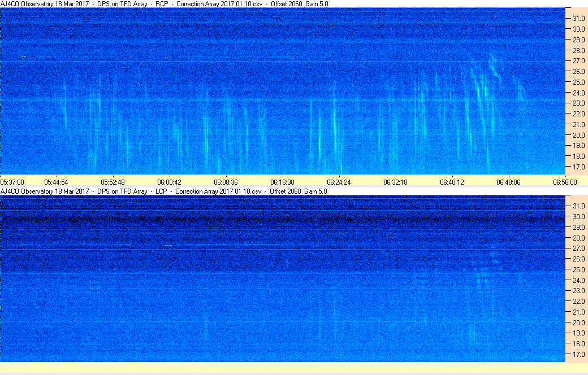This screenshot has height=375, width=588.
Task: Select the 06:00:42 time label
Action: point(169,182)
